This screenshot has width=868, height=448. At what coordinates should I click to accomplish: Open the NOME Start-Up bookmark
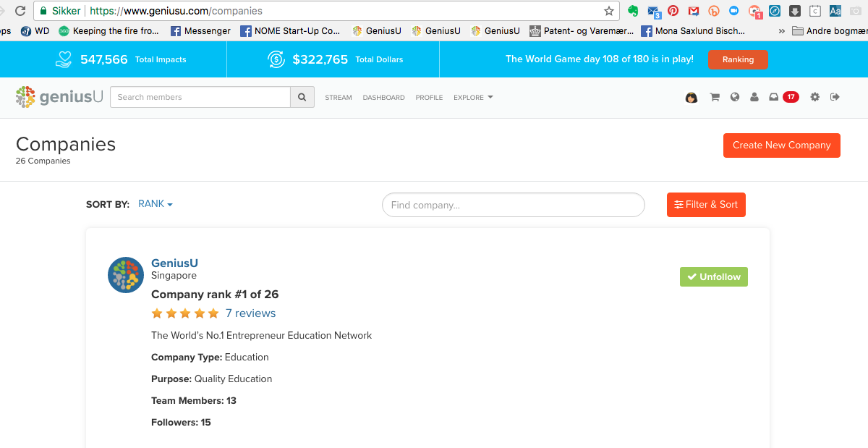(x=289, y=31)
